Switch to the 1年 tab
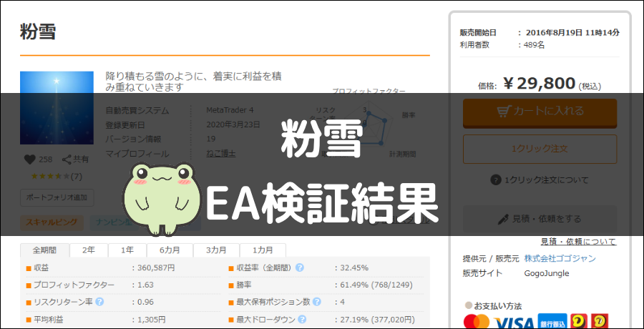 (x=127, y=250)
